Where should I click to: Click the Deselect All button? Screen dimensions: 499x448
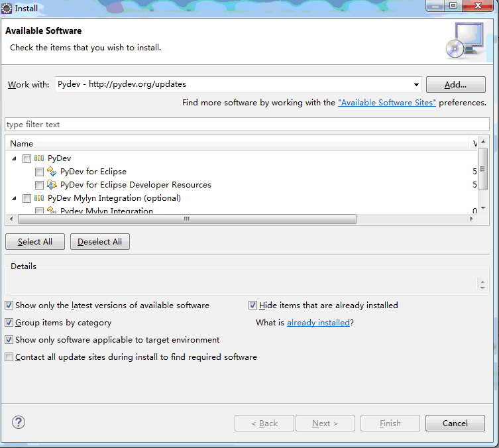100,242
